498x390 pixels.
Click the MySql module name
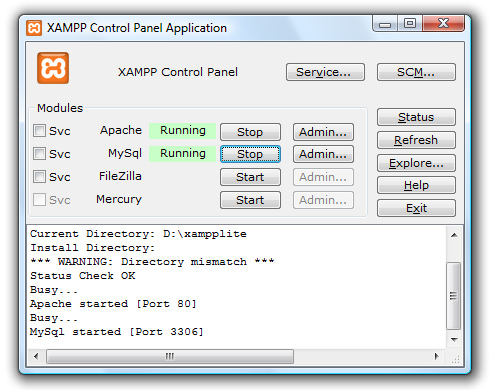tap(125, 154)
